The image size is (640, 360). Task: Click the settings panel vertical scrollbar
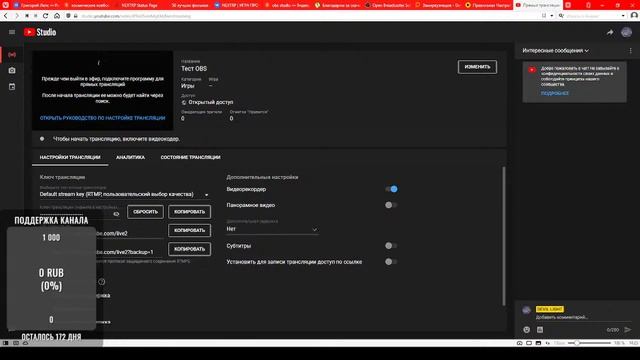pyautogui.click(x=504, y=236)
